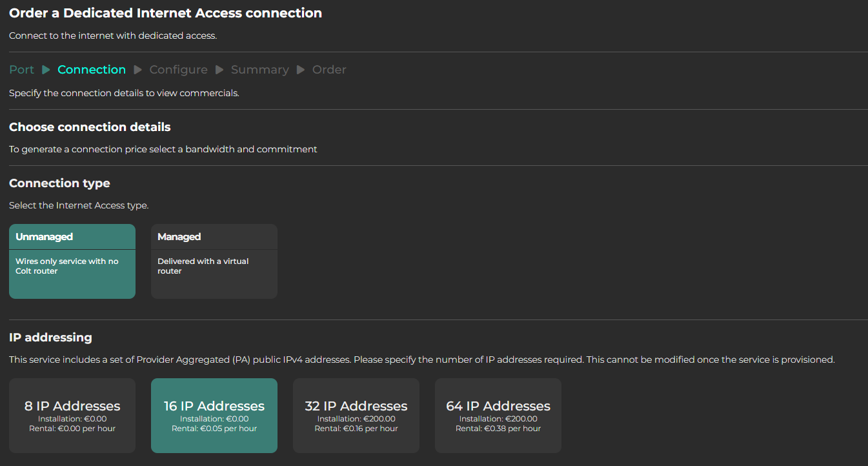Switch to the Summary step
The width and height of the screenshot is (868, 466).
coord(260,70)
